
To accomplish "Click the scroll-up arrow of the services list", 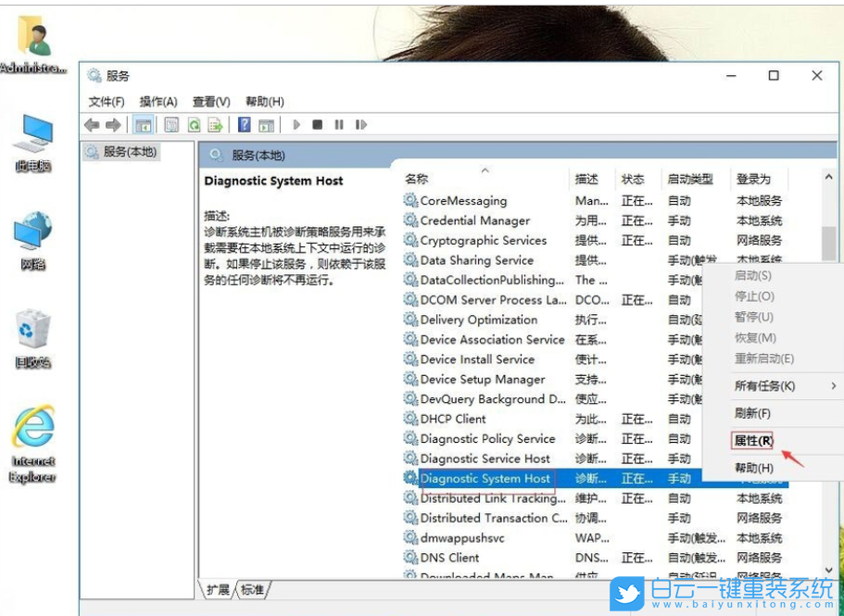I will pos(828,177).
